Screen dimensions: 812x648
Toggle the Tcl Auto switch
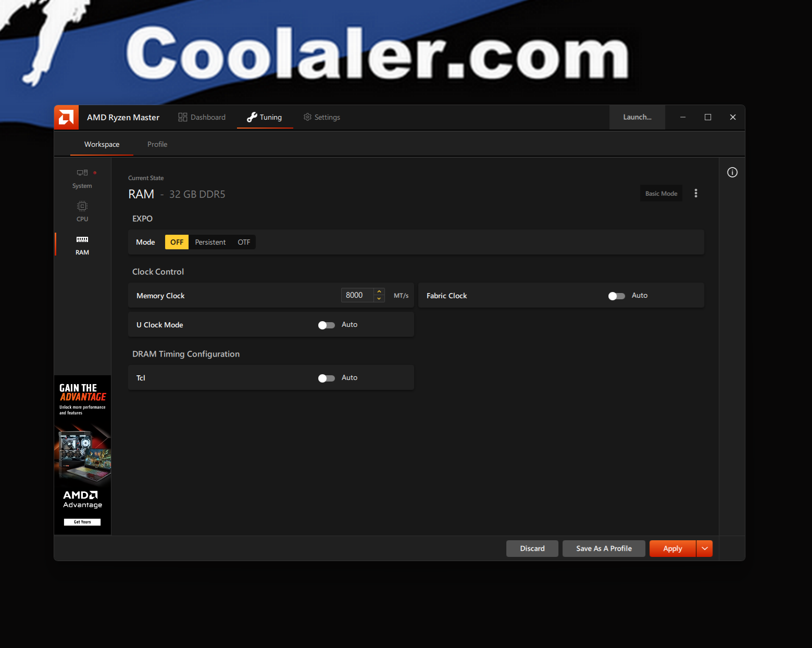click(327, 378)
